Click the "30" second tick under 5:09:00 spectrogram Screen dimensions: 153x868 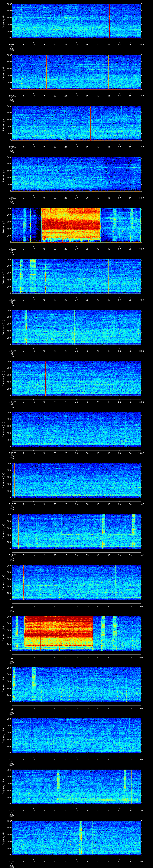(x=76, y=453)
